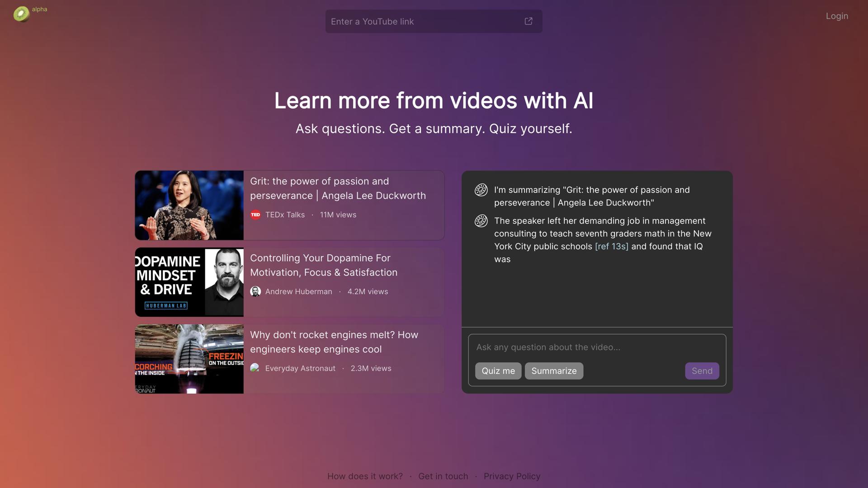Click the TEDx Talks channel avatar
This screenshot has width=868, height=488.
pyautogui.click(x=255, y=215)
